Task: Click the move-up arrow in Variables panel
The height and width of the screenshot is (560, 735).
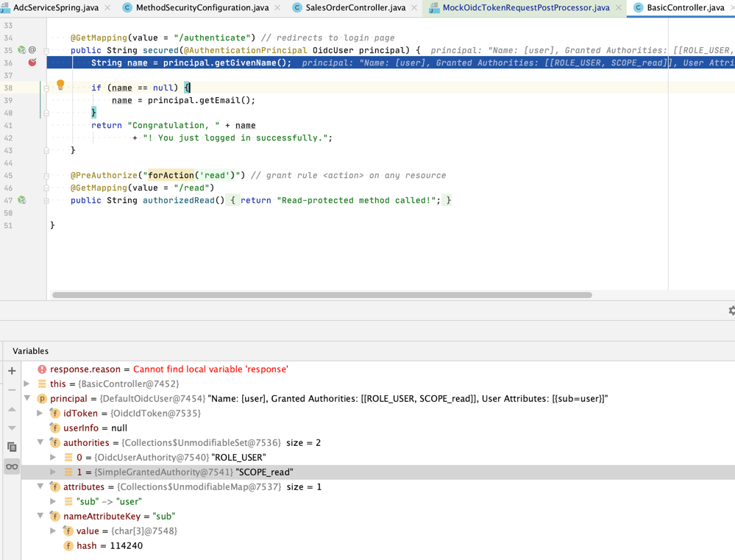Action: point(11,409)
